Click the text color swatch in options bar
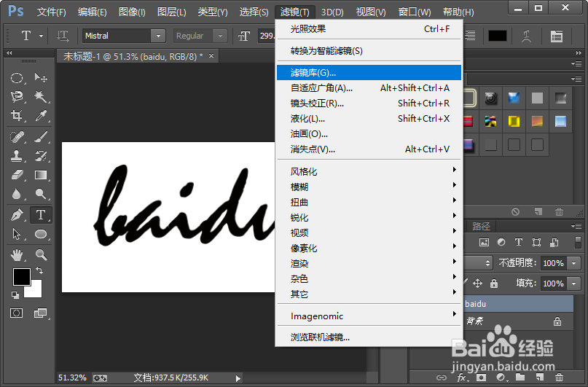 coord(498,36)
